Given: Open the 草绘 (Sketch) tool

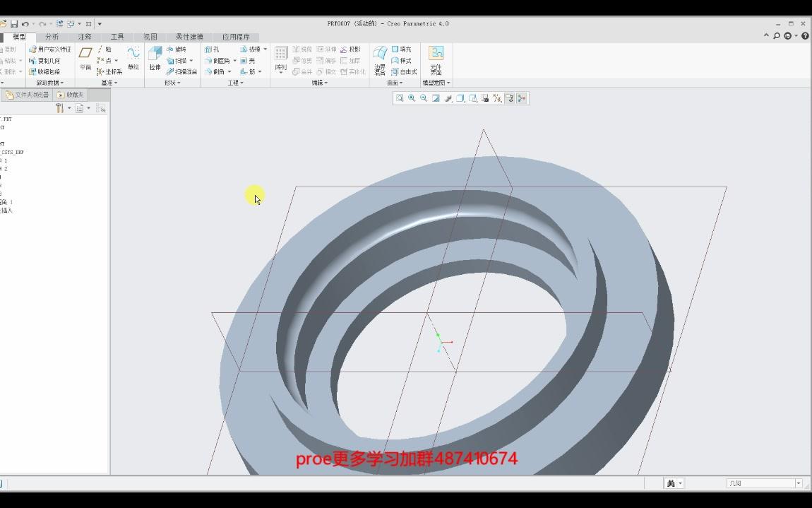Looking at the screenshot, I should (x=133, y=57).
